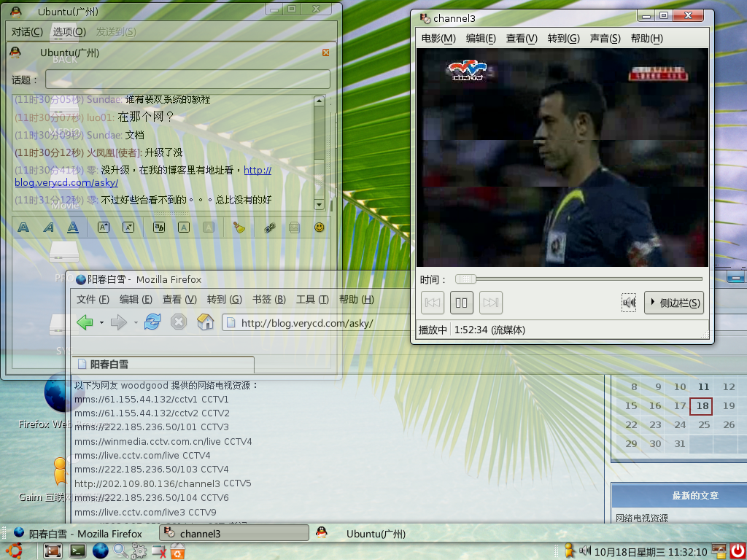Select the 阳春白雪 tab in Firefox
The width and height of the screenshot is (747, 560).
[x=163, y=365]
